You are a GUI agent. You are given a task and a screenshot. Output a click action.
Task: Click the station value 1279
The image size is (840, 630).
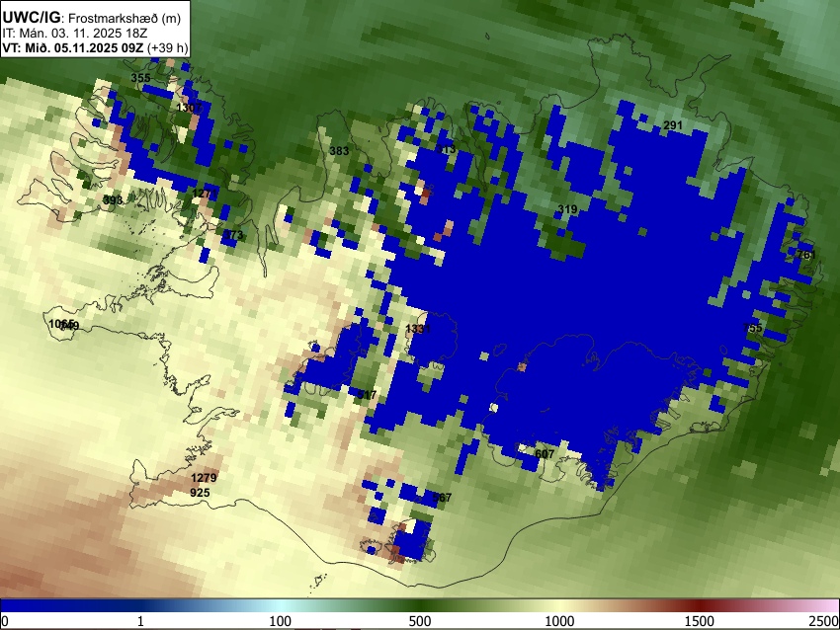point(205,478)
